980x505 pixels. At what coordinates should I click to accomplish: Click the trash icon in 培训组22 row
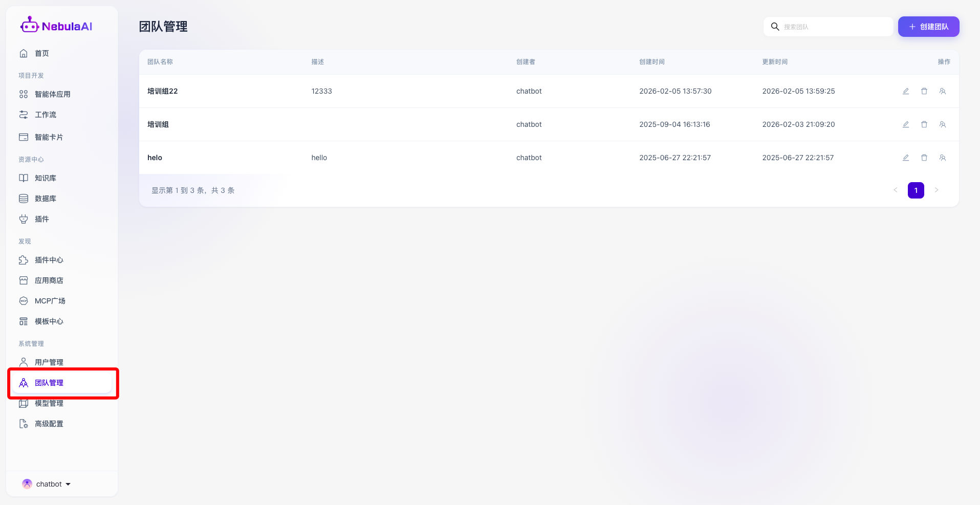click(924, 91)
